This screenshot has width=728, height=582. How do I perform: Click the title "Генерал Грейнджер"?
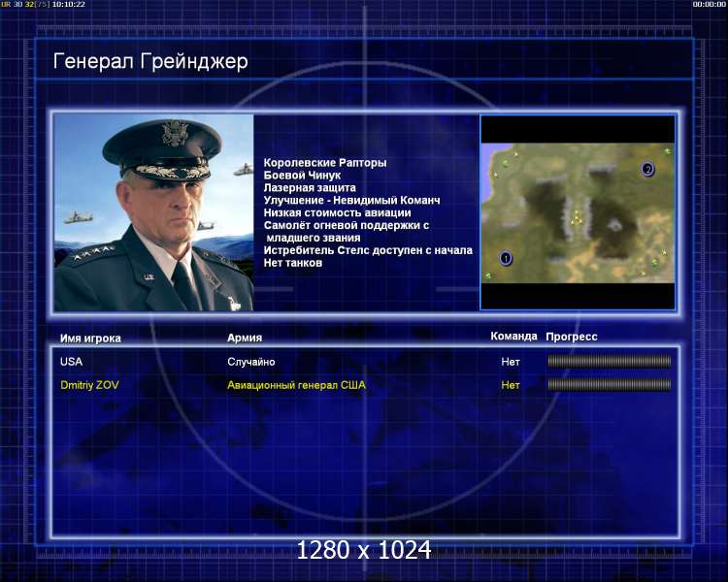point(150,61)
